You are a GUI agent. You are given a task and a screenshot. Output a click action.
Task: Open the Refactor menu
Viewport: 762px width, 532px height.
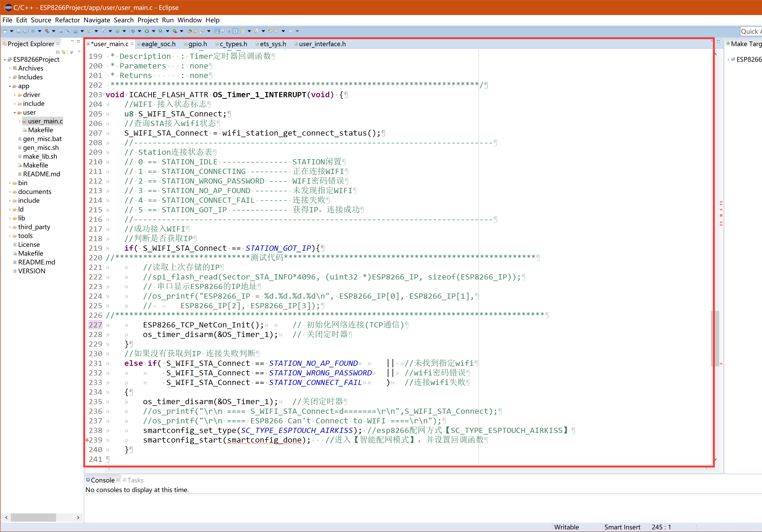point(67,20)
